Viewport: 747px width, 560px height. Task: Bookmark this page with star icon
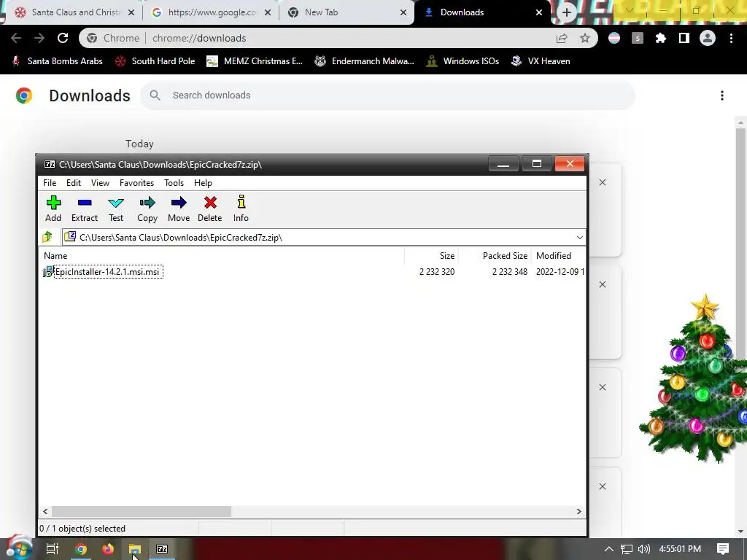click(x=585, y=38)
